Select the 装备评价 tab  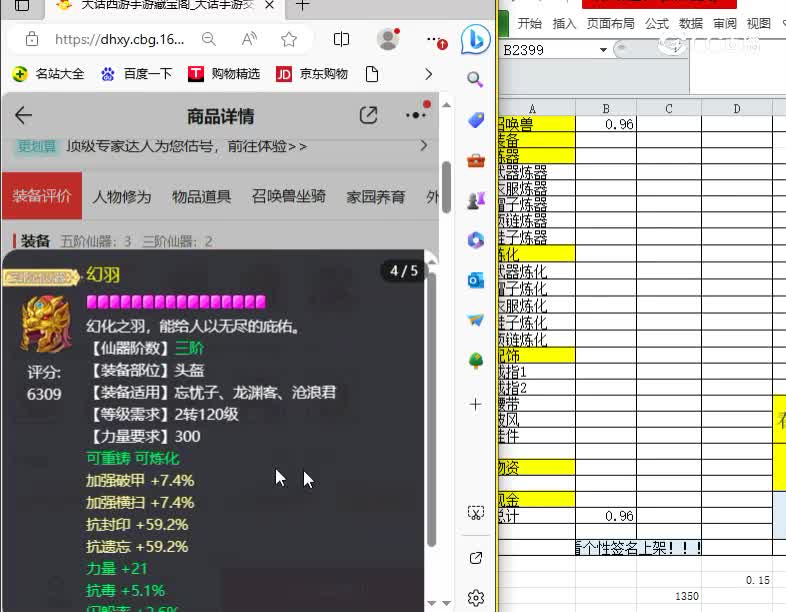click(x=42, y=196)
